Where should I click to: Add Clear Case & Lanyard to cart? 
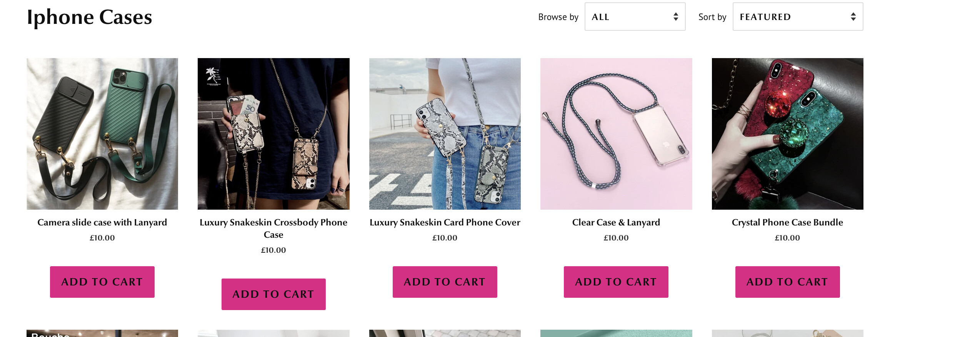(x=616, y=282)
